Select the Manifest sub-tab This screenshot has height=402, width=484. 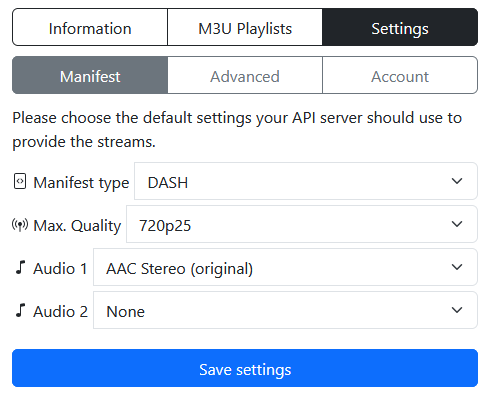point(90,75)
